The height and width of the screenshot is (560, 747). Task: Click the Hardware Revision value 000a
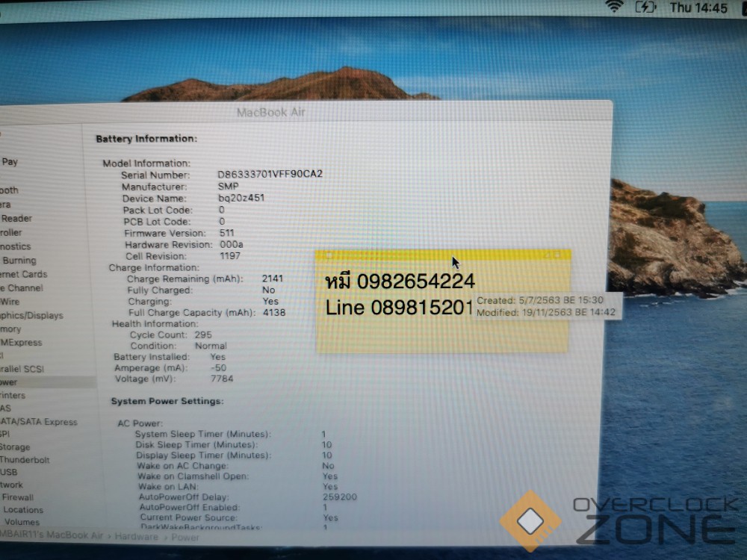[231, 244]
